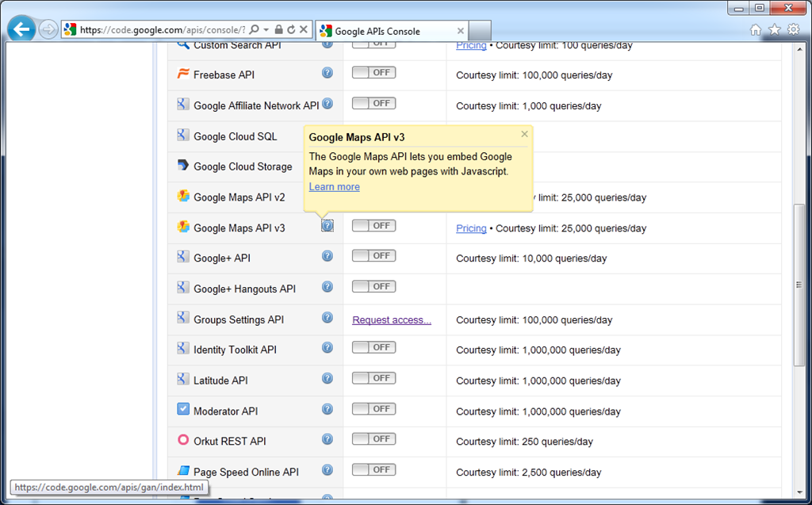
Task: Click the browser Back arrow button
Action: point(21,29)
